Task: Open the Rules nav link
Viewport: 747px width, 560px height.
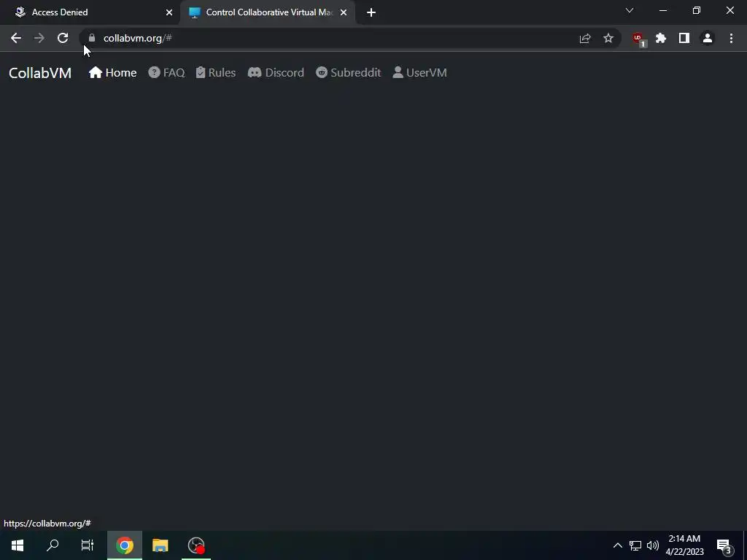Action: click(216, 72)
